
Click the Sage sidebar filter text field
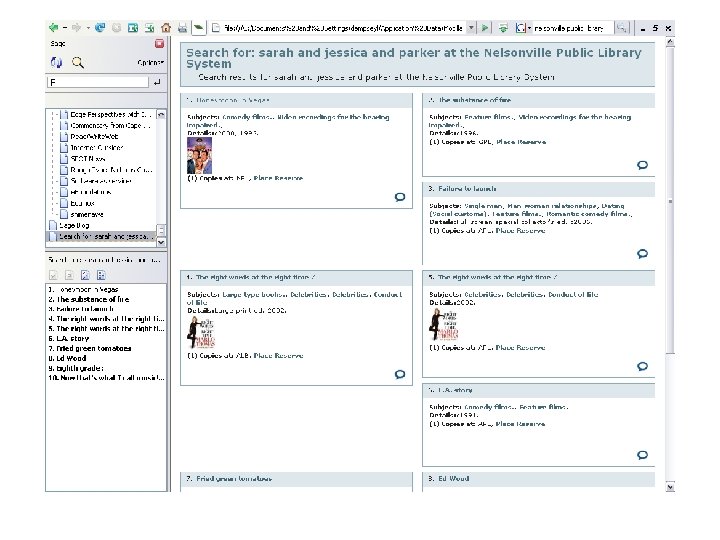[98, 82]
